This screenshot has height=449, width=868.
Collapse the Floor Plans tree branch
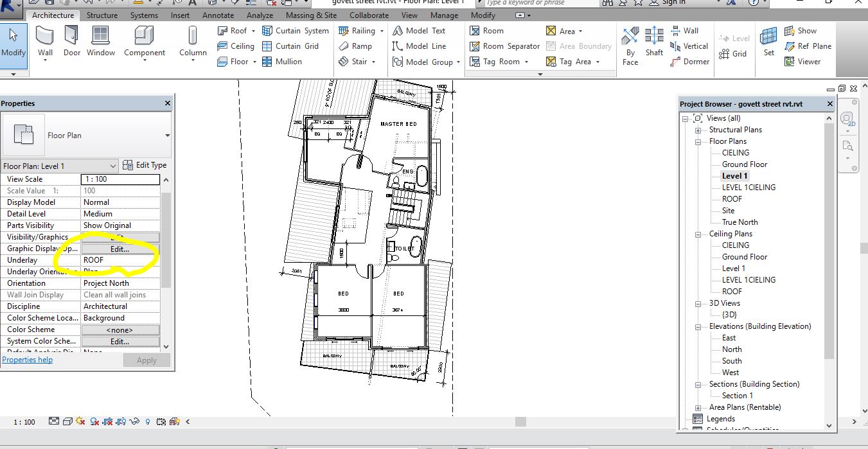pyautogui.click(x=699, y=141)
